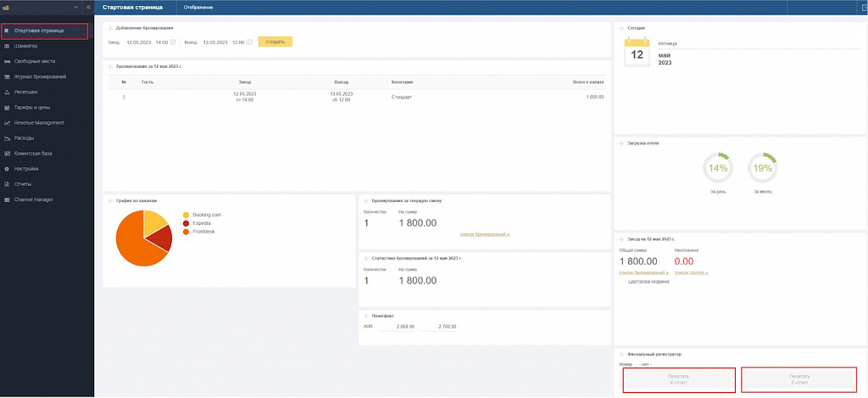
Task: Click the icon beside Журнал бронирований
Action: click(x=7, y=77)
